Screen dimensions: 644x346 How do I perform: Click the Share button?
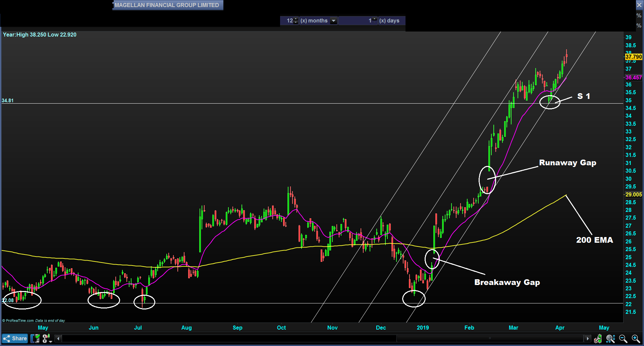click(15, 338)
